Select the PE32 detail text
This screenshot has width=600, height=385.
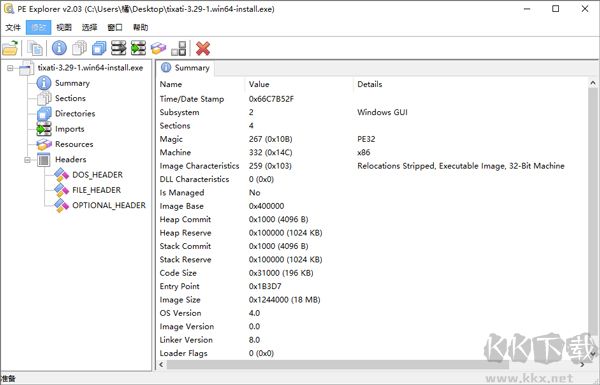366,139
